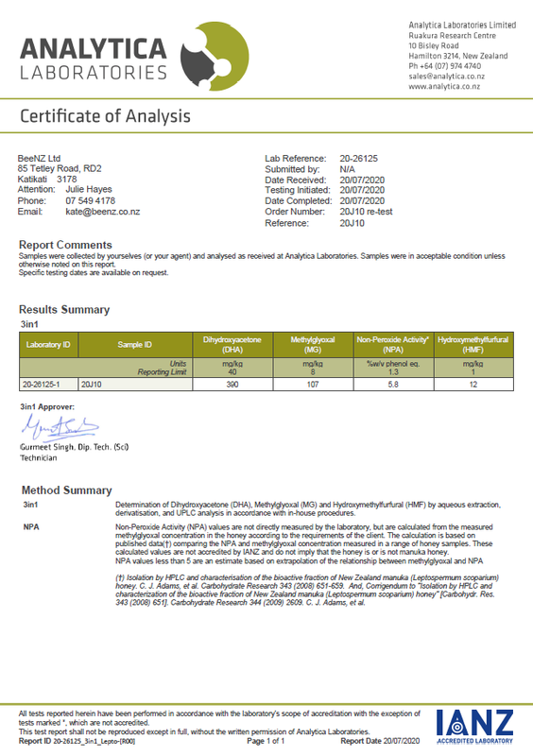The height and width of the screenshot is (756, 533).
Task: Click the Page 1 of 1 footer text
Action: pos(266,741)
